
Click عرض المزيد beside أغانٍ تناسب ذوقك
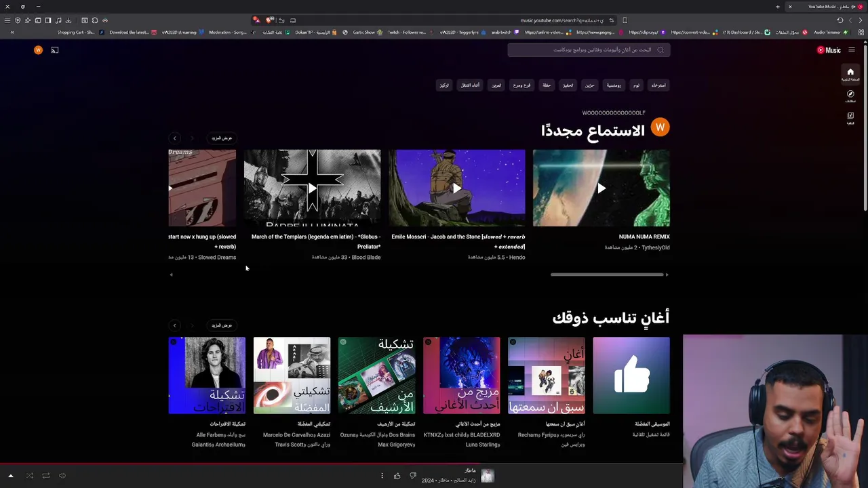pos(221,325)
